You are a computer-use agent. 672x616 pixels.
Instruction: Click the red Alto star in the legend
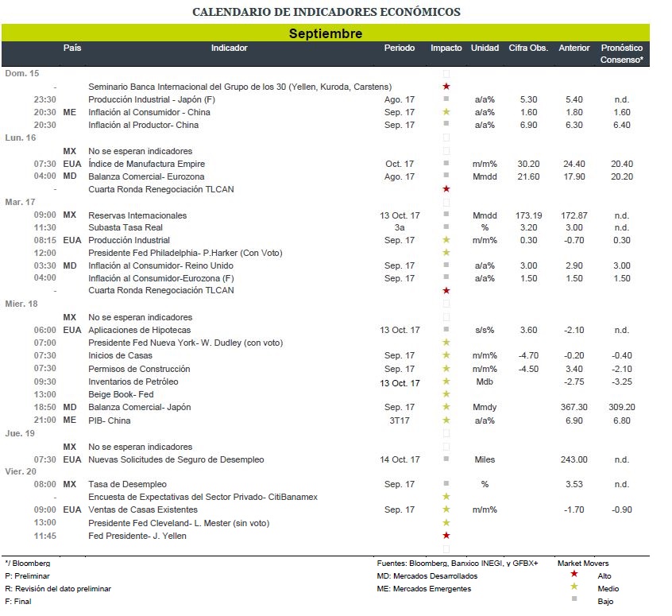point(574,575)
